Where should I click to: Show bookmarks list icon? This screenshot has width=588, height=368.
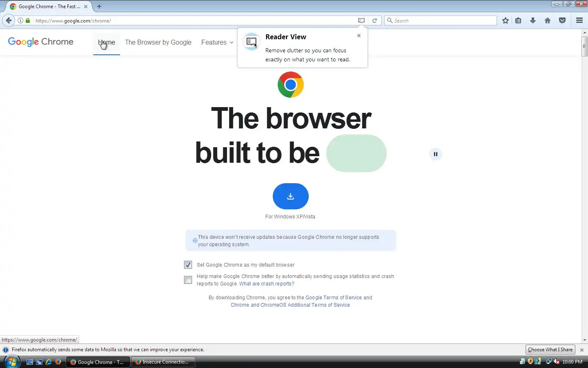click(518, 20)
